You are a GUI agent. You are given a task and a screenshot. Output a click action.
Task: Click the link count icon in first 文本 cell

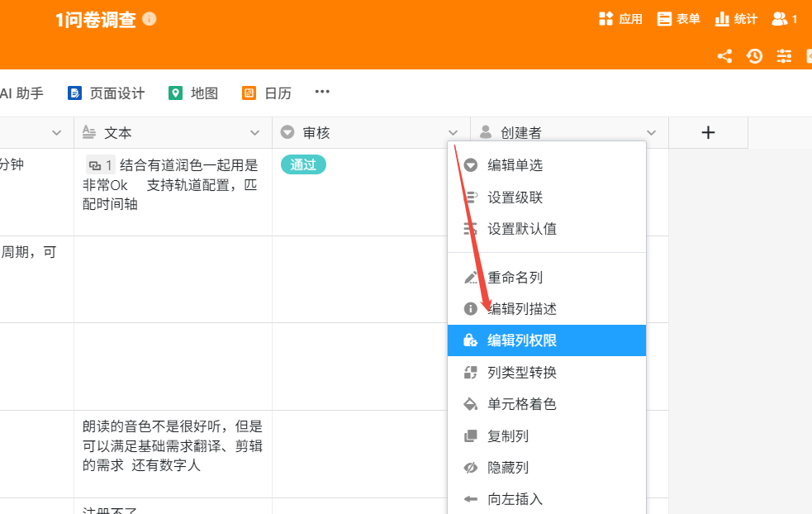click(95, 166)
